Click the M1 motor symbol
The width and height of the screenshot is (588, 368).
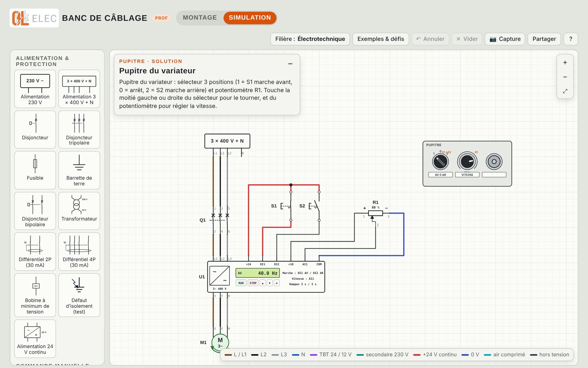(x=220, y=343)
